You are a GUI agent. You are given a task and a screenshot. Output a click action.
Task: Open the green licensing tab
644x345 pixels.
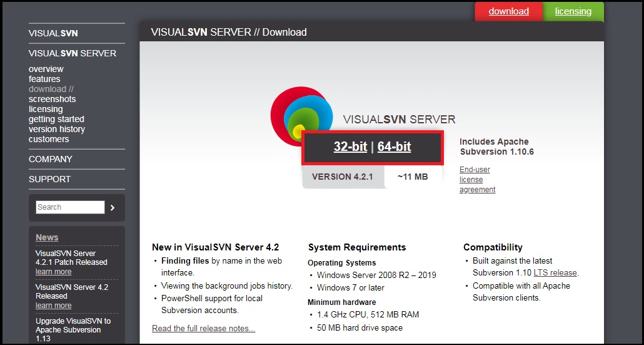573,11
